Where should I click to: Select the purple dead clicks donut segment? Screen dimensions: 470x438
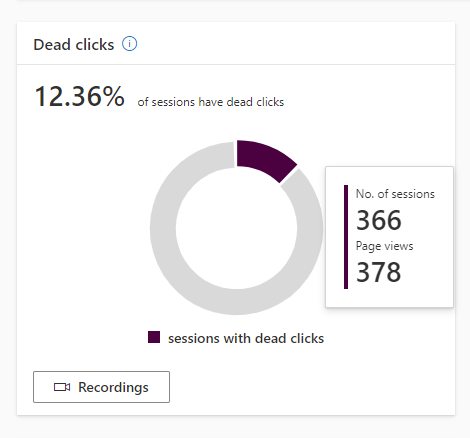click(x=264, y=159)
